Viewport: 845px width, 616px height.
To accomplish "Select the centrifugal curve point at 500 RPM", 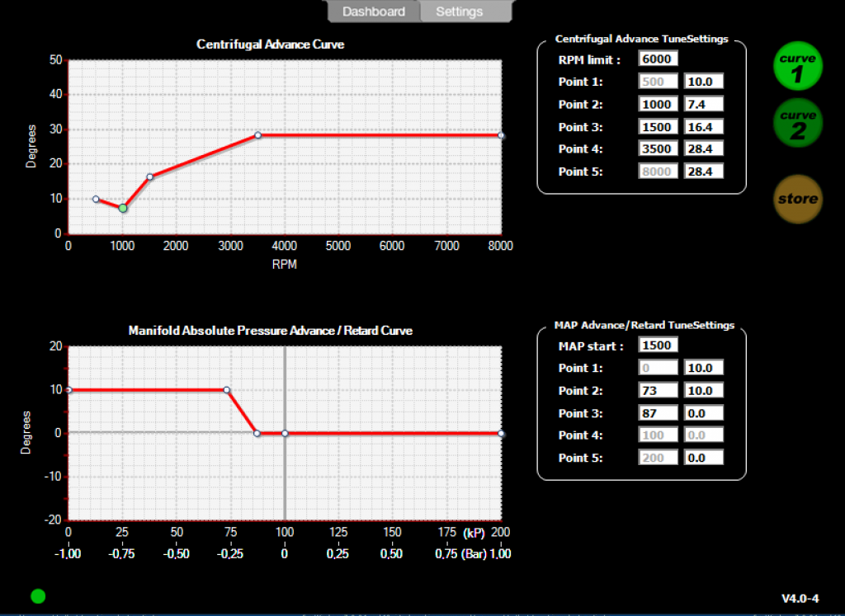I will [96, 199].
